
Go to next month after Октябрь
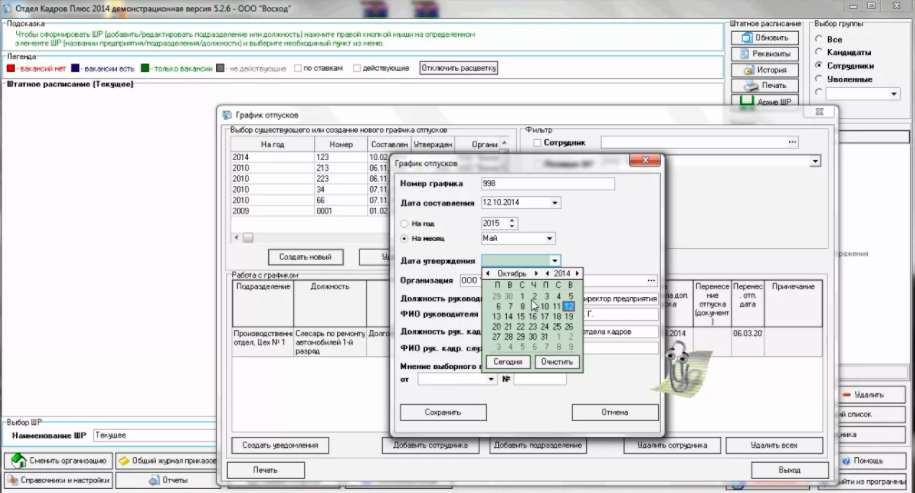536,273
